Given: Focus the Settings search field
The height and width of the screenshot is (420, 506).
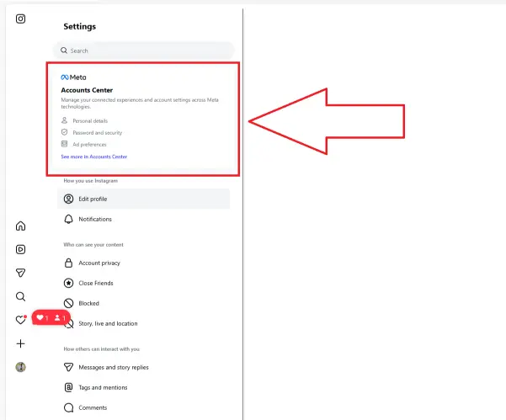Looking at the screenshot, I should point(144,51).
